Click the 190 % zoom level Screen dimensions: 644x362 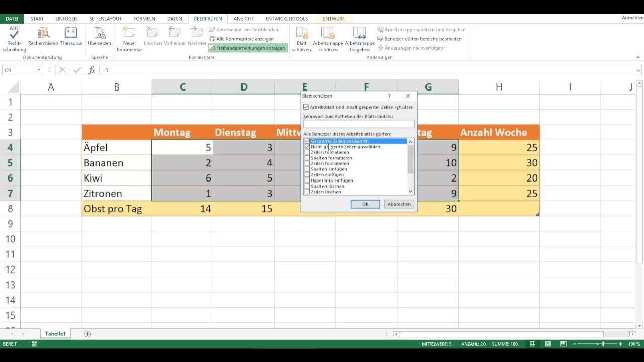point(634,344)
